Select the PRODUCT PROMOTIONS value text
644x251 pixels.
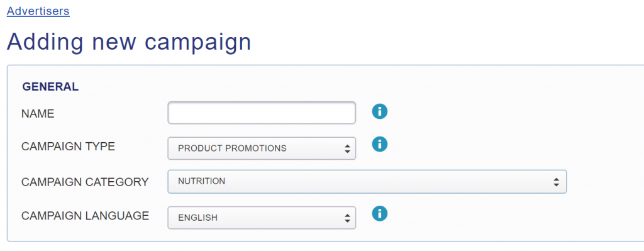232,148
